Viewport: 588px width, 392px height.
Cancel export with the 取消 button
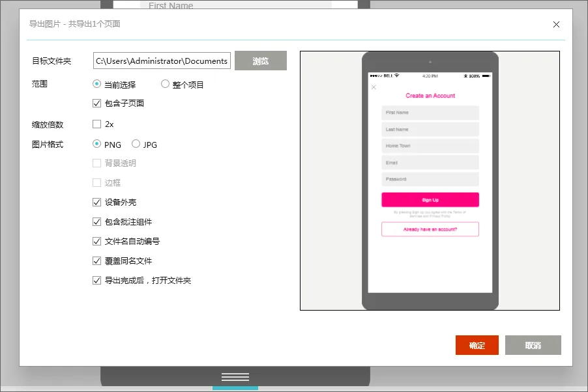click(533, 345)
